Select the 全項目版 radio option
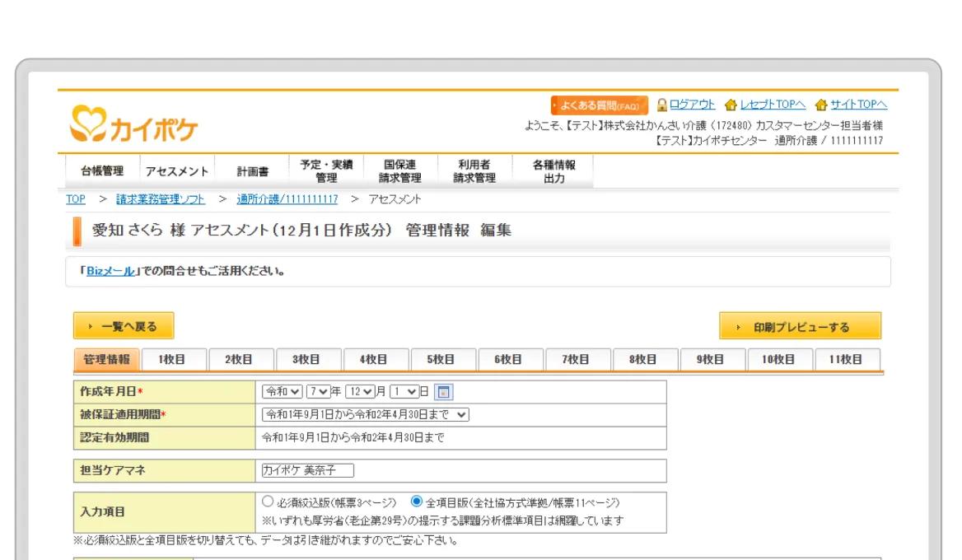 pos(417,502)
